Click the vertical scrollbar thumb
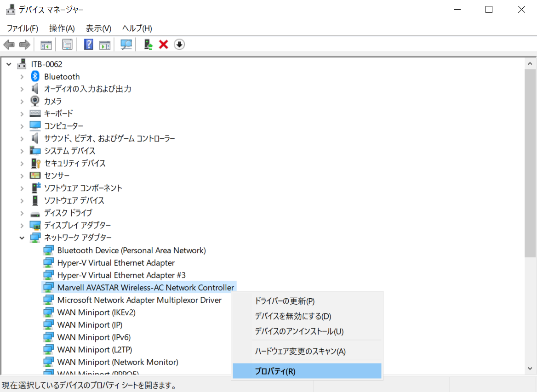 coord(530,163)
